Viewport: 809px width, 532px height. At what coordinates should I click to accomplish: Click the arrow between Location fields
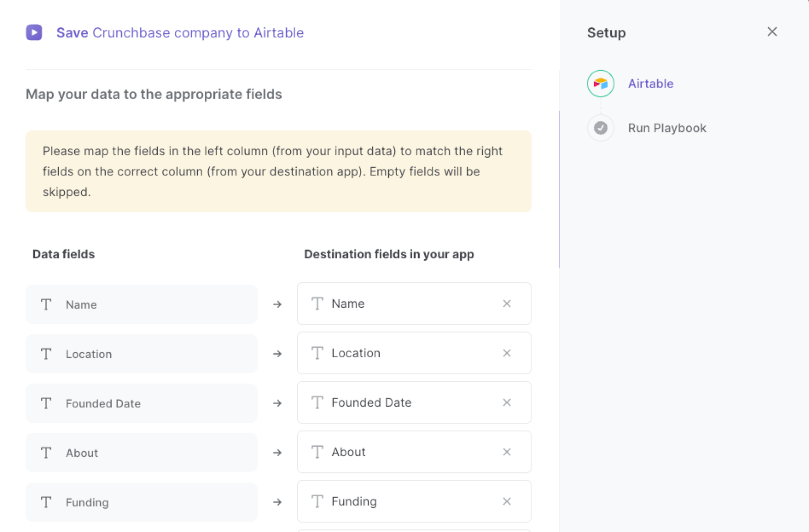[x=277, y=354]
